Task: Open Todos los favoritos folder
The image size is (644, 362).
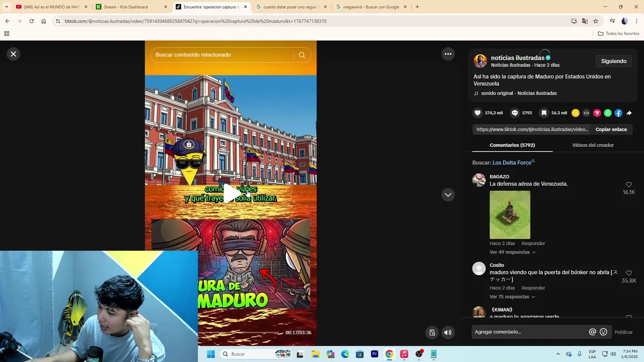Action: (618, 34)
